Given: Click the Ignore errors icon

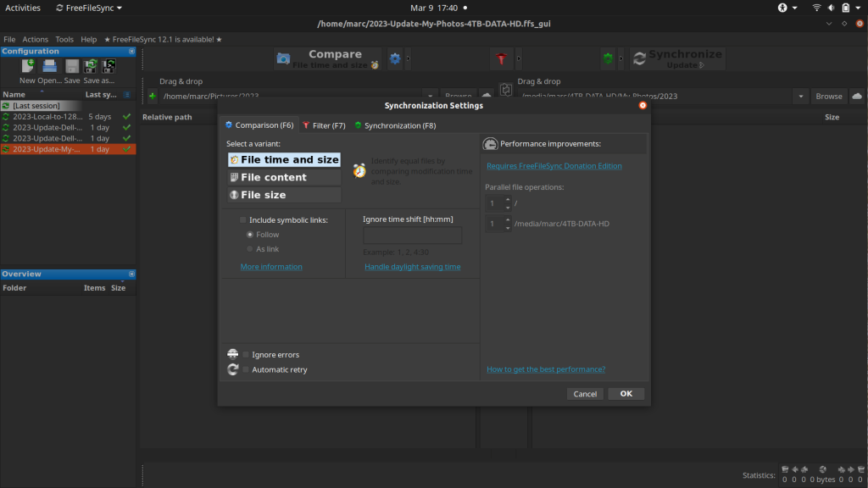Looking at the screenshot, I should click(232, 354).
